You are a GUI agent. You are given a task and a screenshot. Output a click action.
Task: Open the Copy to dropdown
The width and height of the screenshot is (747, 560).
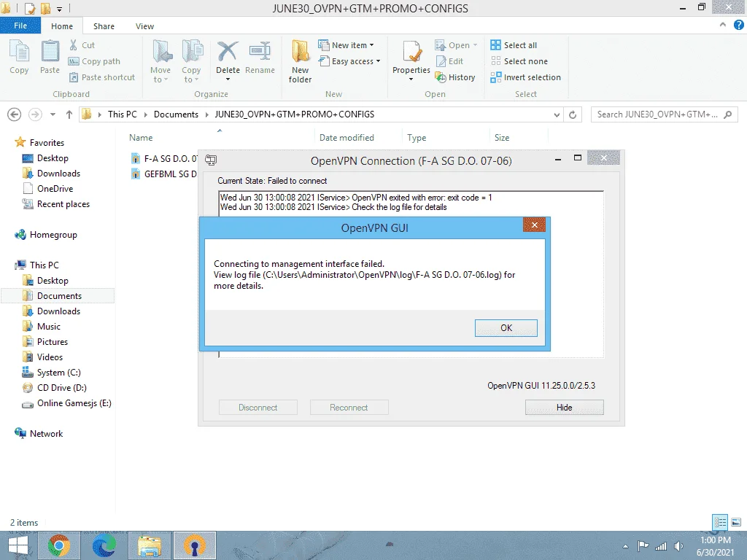(x=191, y=61)
